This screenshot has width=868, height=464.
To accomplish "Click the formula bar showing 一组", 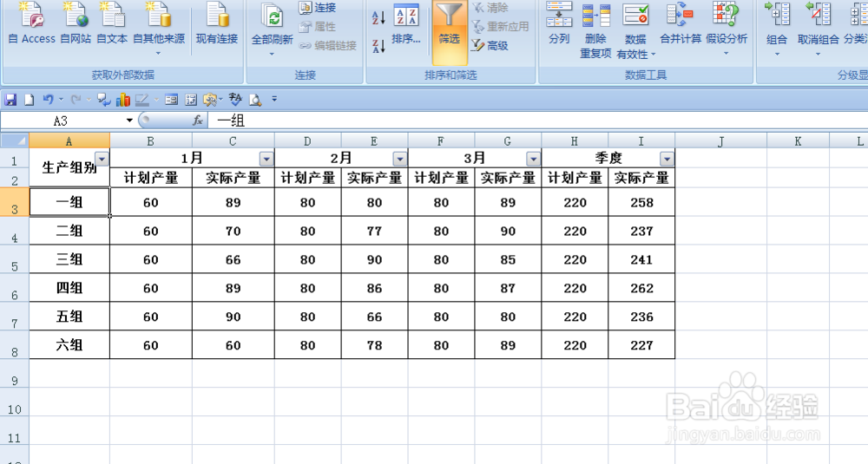I will tap(537, 121).
